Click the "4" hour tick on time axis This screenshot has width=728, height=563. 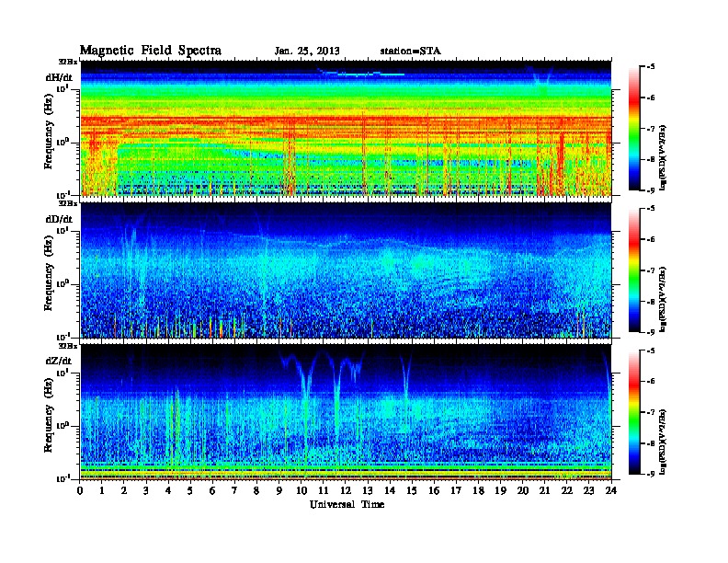point(168,491)
